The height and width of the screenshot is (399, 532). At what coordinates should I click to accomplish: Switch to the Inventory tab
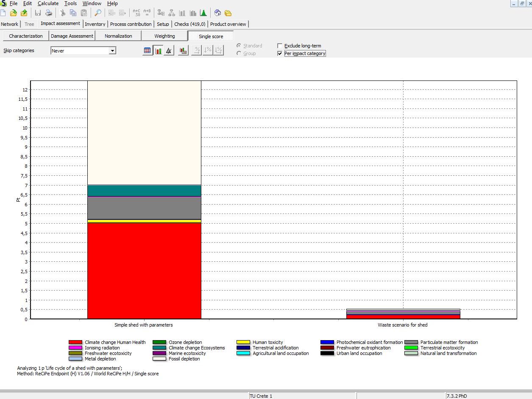pyautogui.click(x=95, y=24)
